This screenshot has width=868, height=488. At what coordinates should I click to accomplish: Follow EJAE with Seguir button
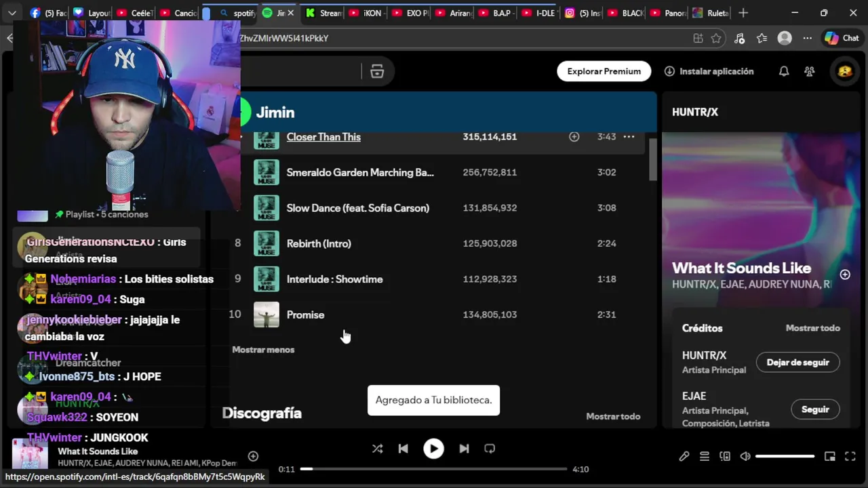click(815, 409)
